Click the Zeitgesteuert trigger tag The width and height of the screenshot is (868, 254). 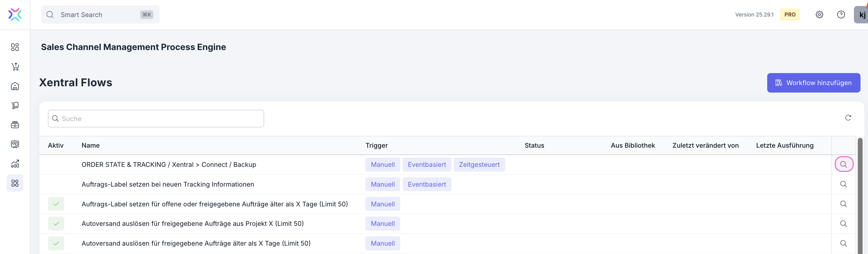[x=479, y=164]
